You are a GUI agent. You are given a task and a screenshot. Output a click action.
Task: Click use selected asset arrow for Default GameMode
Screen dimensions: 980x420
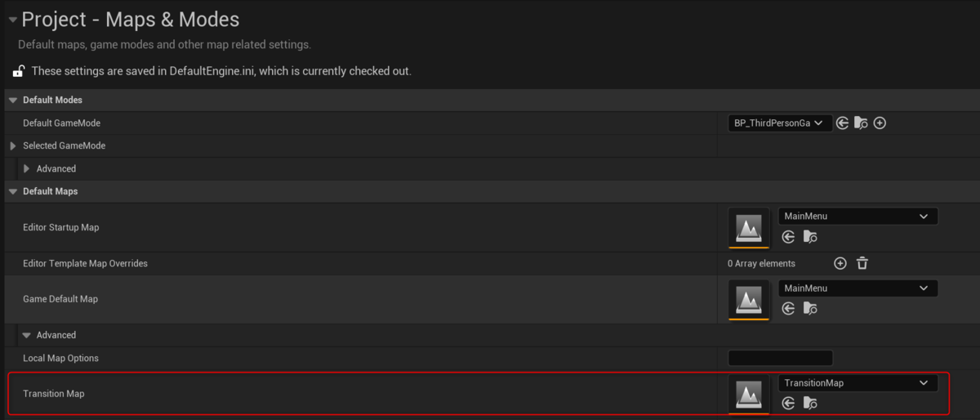(843, 123)
